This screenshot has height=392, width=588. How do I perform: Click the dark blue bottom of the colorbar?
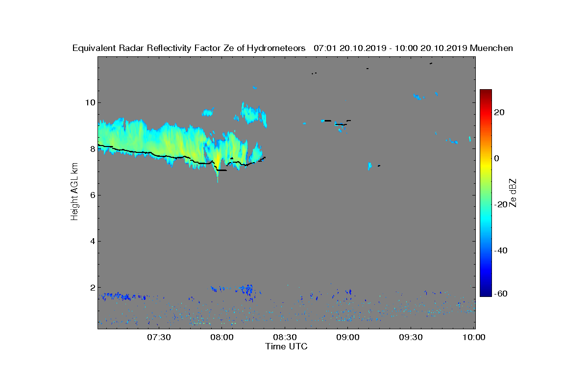[x=486, y=293]
